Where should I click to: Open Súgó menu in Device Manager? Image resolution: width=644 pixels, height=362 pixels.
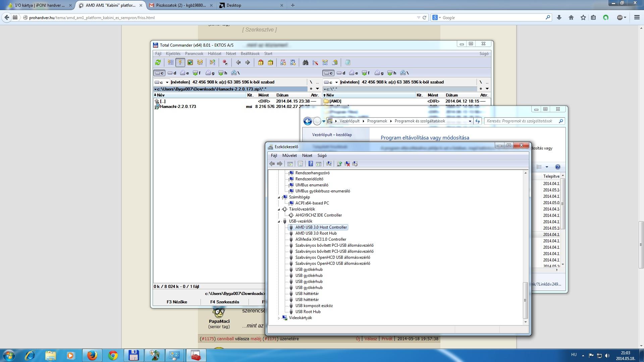point(322,156)
